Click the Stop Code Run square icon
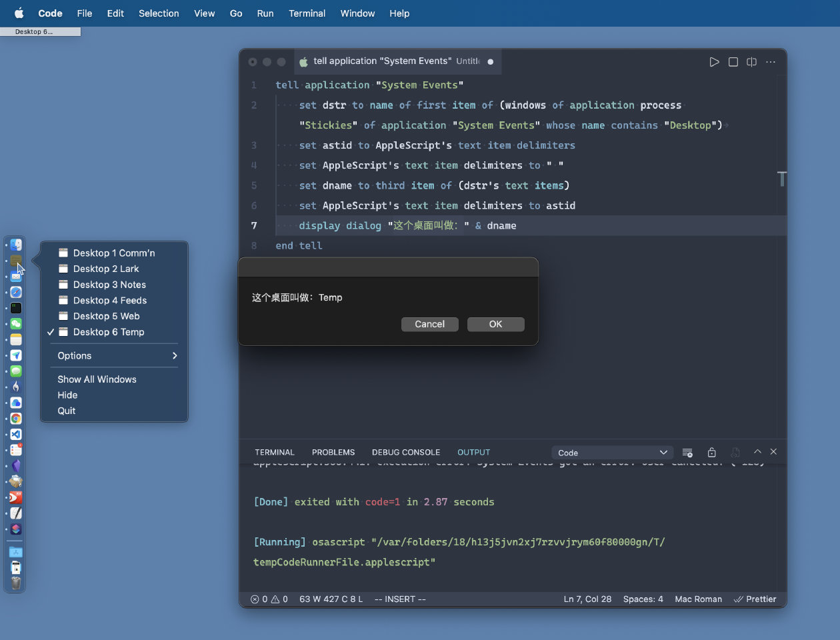This screenshot has width=840, height=640. click(733, 62)
